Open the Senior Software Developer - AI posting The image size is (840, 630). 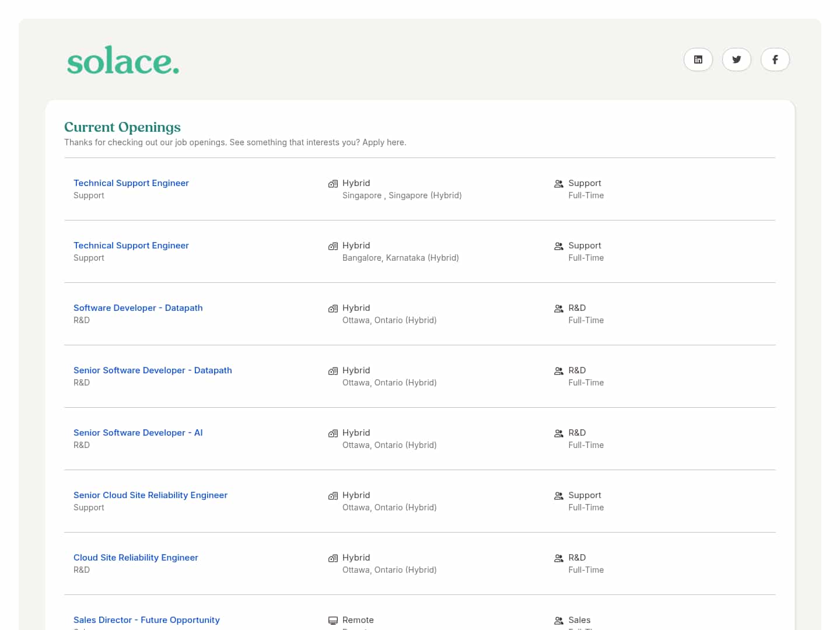pyautogui.click(x=138, y=432)
